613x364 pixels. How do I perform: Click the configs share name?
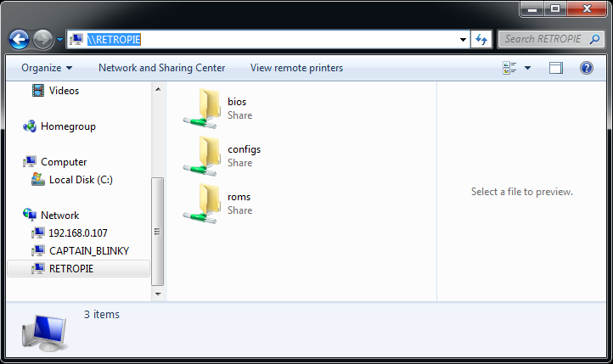coord(244,149)
